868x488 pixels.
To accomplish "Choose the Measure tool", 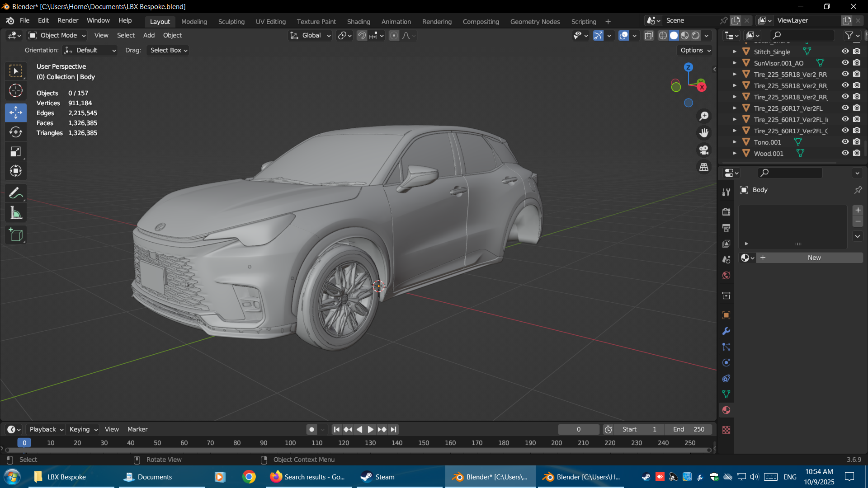I will click(x=16, y=213).
